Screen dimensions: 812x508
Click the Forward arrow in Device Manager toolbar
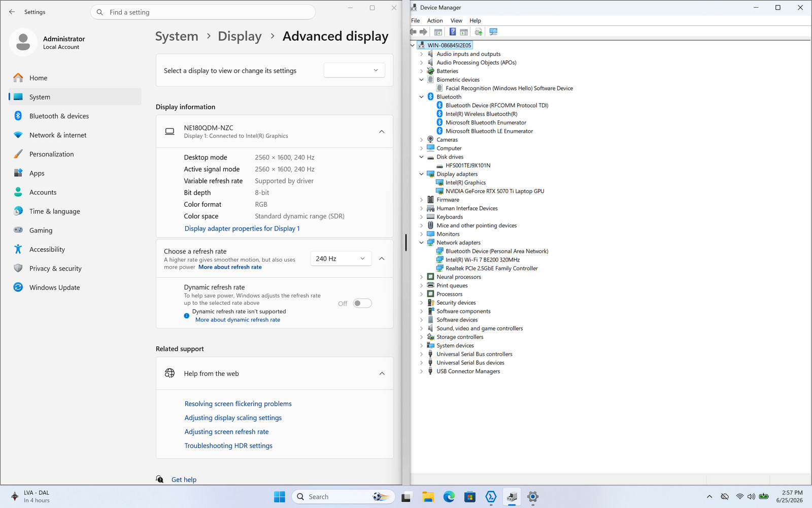pos(423,32)
